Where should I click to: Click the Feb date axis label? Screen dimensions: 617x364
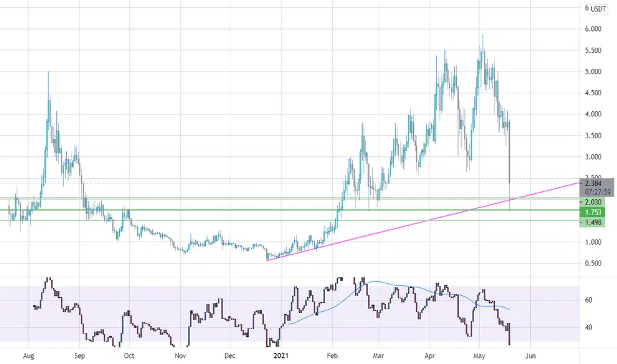coord(332,356)
